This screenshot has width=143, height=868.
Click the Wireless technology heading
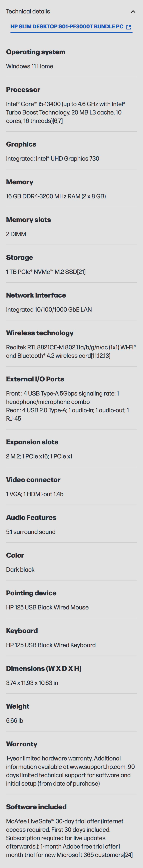click(x=39, y=333)
